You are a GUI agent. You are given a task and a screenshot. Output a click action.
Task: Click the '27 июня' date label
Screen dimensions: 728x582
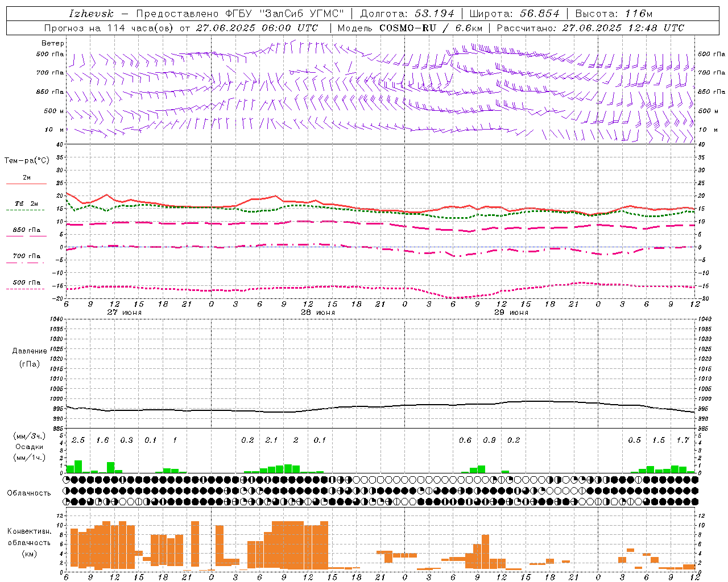point(125,313)
